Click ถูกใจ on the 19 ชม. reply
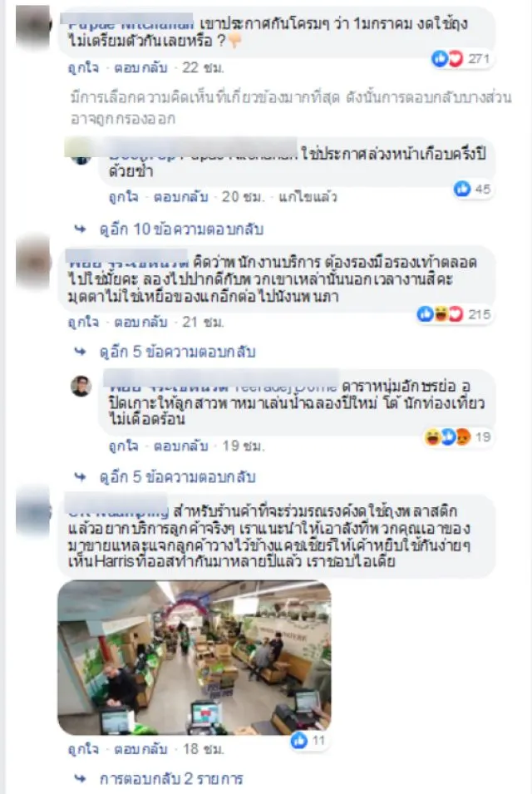 coord(124,446)
